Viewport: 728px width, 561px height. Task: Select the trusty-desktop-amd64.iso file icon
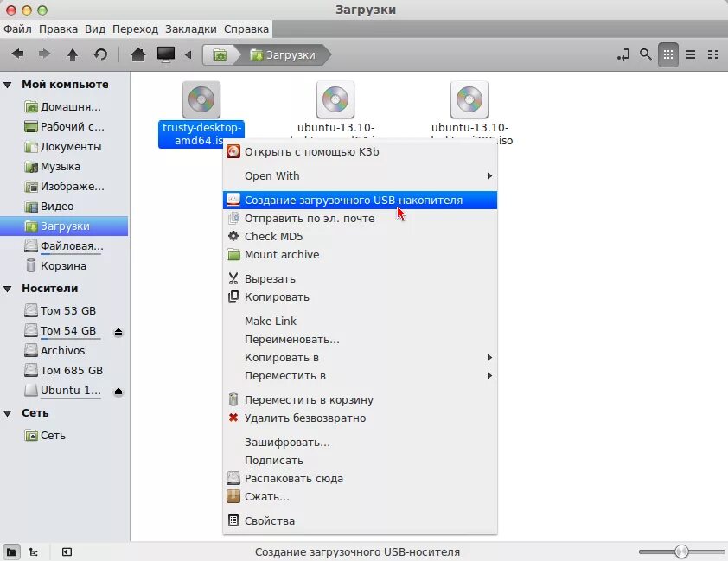(201, 99)
